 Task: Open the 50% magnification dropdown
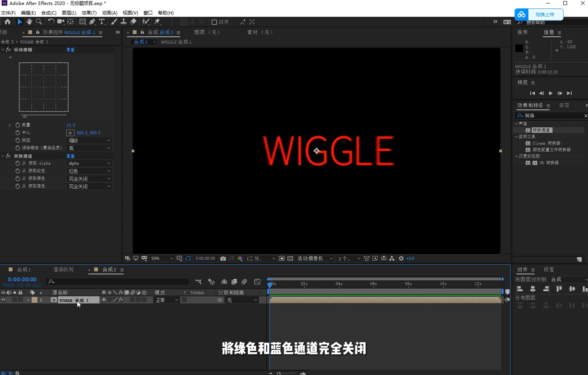coord(162,258)
